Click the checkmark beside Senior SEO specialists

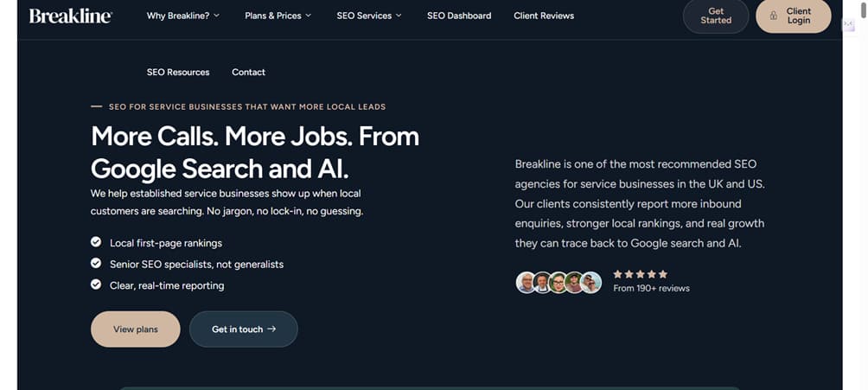(x=96, y=263)
